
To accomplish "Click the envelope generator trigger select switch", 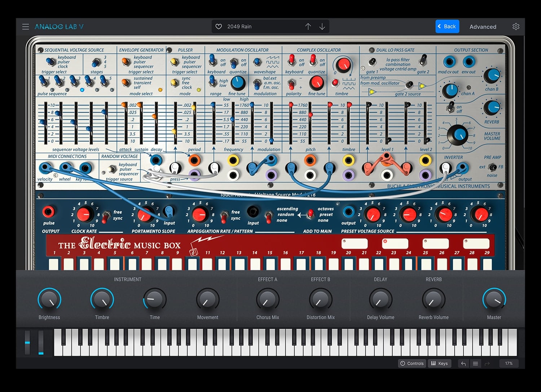I will point(126,62).
